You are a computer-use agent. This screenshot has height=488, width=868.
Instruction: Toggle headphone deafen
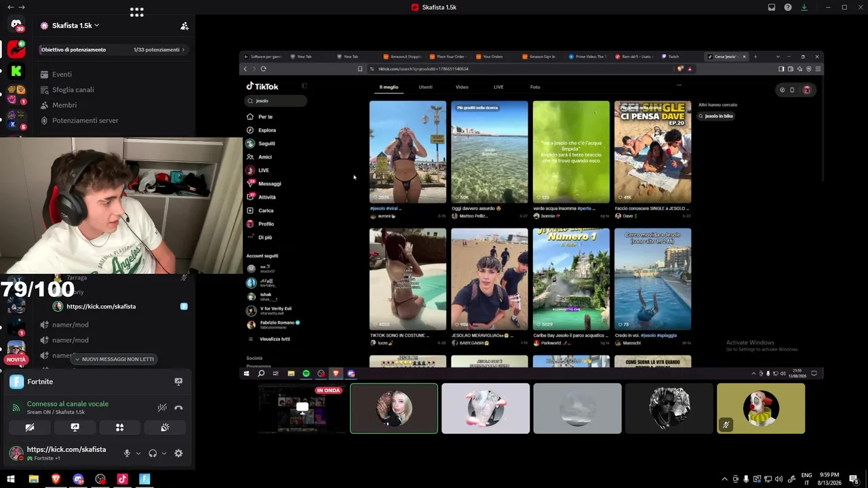[153, 453]
